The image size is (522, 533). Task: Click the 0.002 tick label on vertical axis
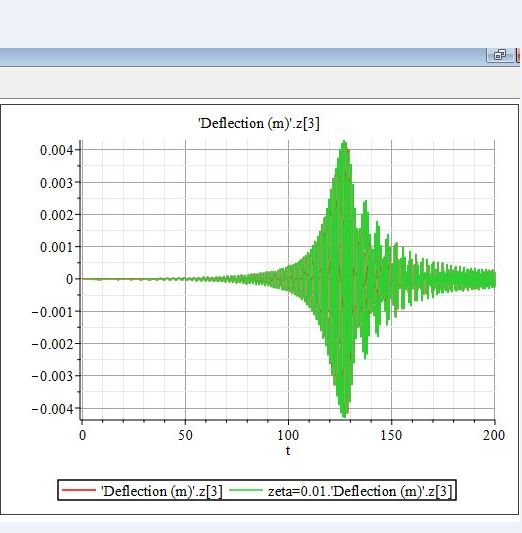click(x=56, y=215)
